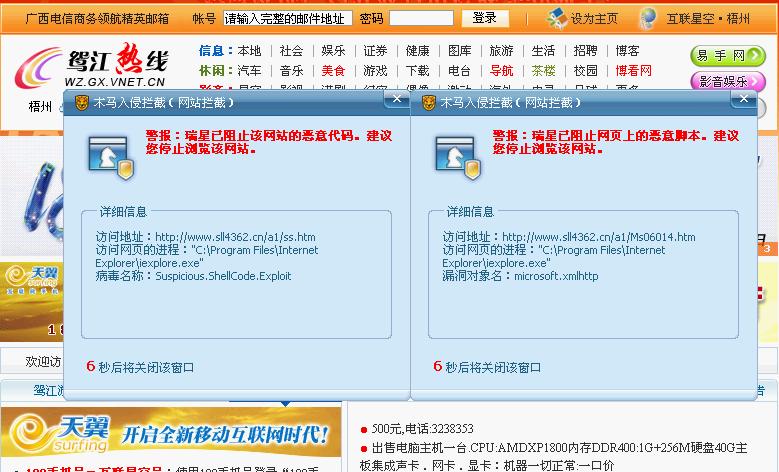Open the 本地 news category
The height and width of the screenshot is (472, 779).
[249, 51]
